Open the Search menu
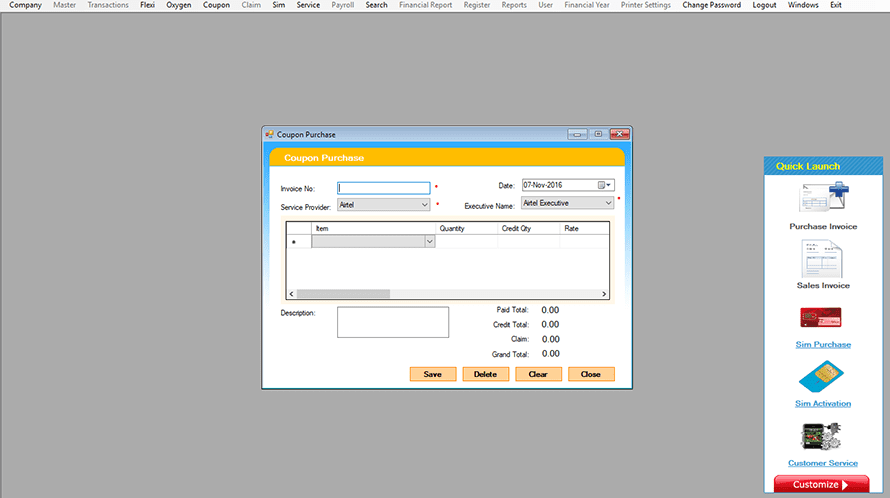The width and height of the screenshot is (890, 498). coord(376,5)
